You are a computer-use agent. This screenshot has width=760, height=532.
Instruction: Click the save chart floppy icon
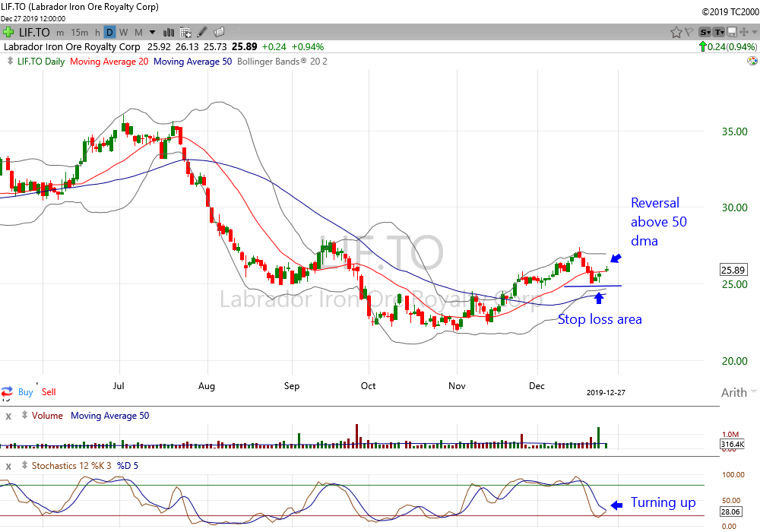[x=732, y=33]
